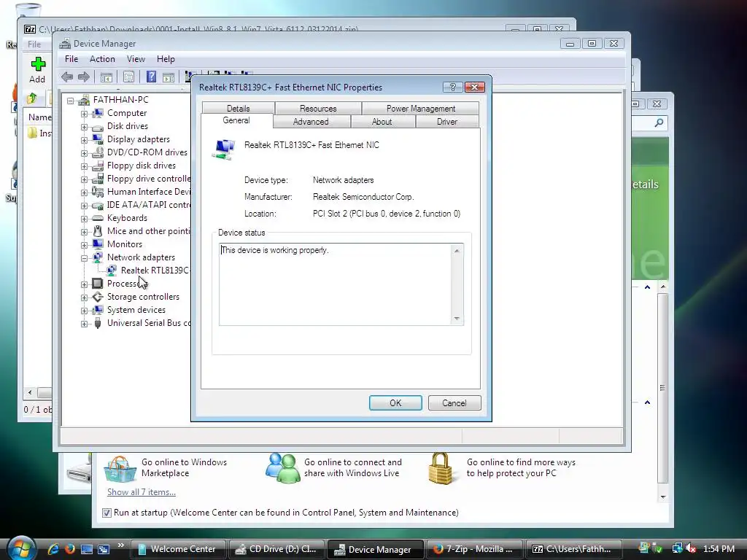The width and height of the screenshot is (747, 560).
Task: Click the padlock icon for protecting your PC
Action: [x=440, y=469]
